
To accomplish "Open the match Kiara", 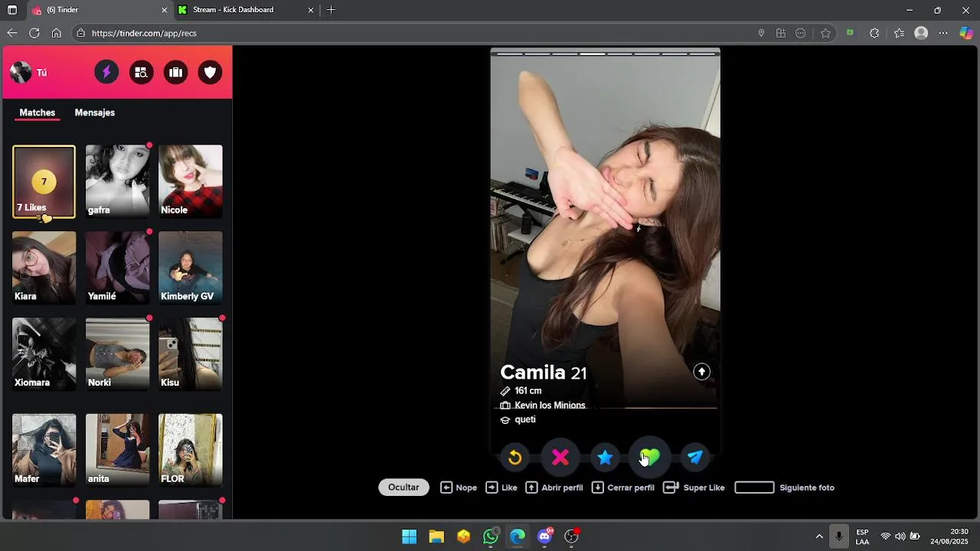I will pyautogui.click(x=44, y=268).
